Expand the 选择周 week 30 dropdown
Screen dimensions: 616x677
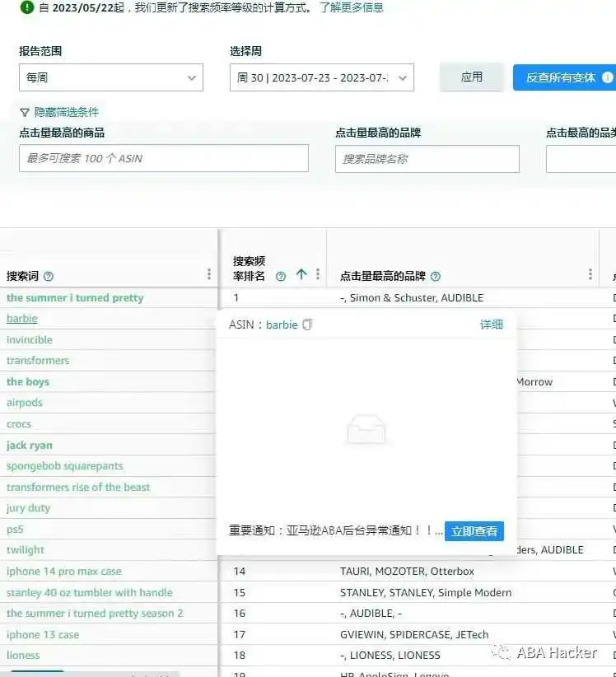tap(322, 77)
